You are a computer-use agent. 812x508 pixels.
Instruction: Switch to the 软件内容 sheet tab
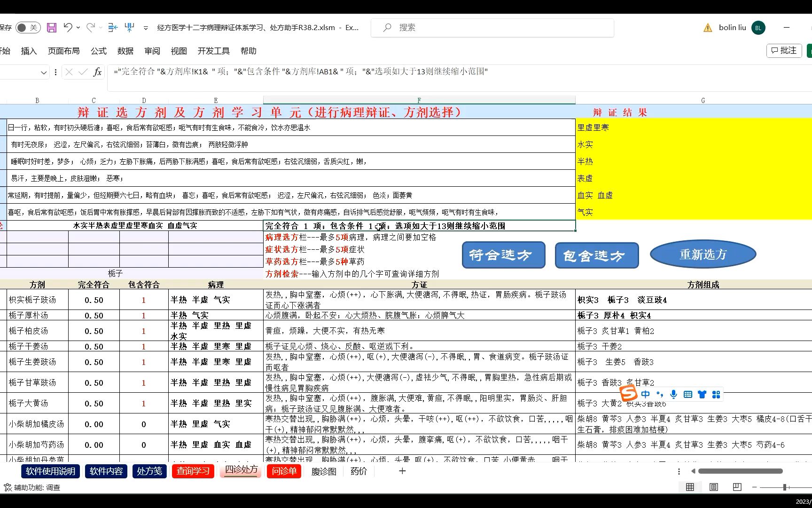click(x=106, y=471)
